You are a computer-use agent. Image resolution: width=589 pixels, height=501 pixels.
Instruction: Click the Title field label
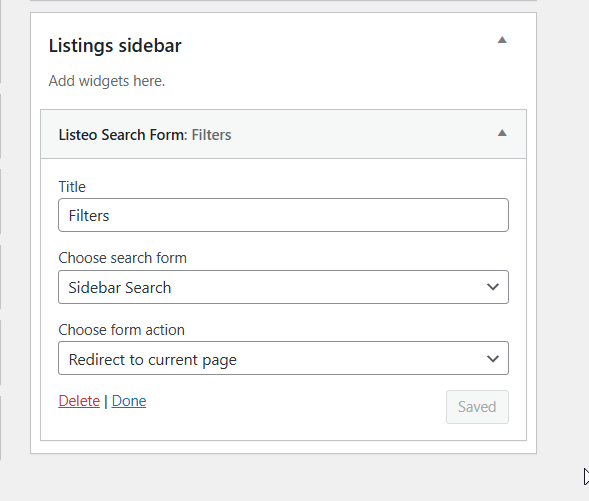click(x=72, y=187)
